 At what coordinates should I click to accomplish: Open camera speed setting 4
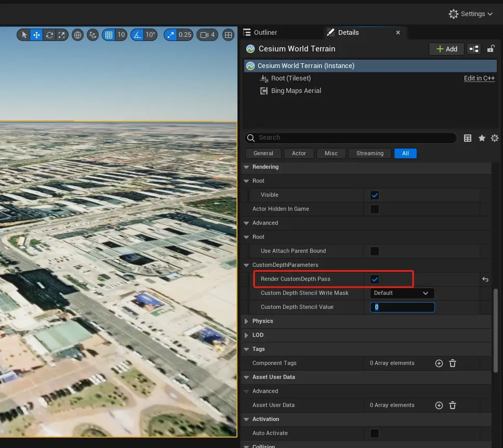(x=207, y=35)
